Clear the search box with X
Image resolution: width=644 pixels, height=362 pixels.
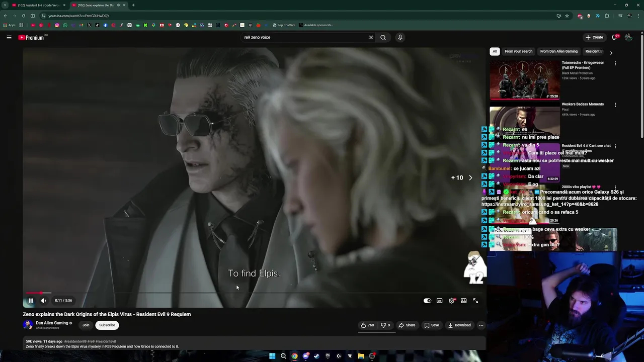(371, 37)
